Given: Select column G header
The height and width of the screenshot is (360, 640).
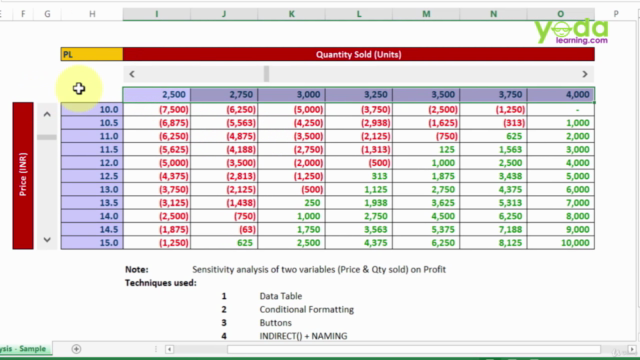Looking at the screenshot, I should tap(47, 14).
